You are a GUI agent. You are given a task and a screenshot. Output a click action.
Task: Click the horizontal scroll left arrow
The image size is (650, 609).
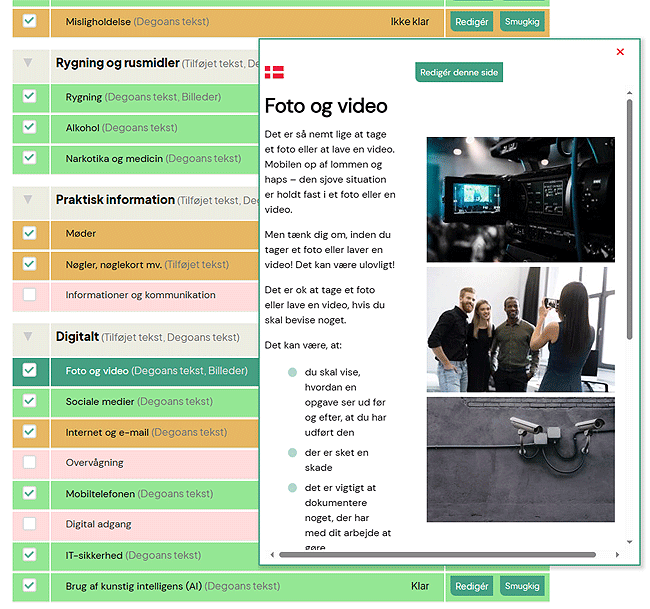pyautogui.click(x=269, y=554)
